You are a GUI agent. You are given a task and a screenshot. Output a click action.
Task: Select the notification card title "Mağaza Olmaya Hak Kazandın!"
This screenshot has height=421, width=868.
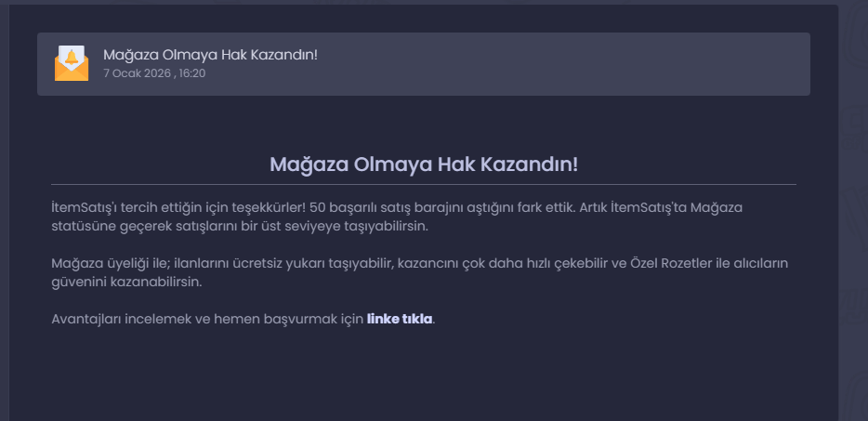(210, 55)
